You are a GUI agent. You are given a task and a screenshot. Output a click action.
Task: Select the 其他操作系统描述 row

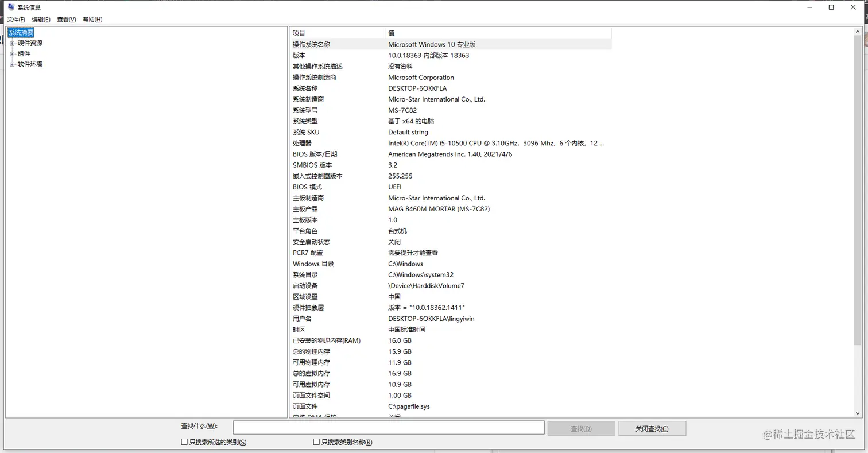pos(451,66)
